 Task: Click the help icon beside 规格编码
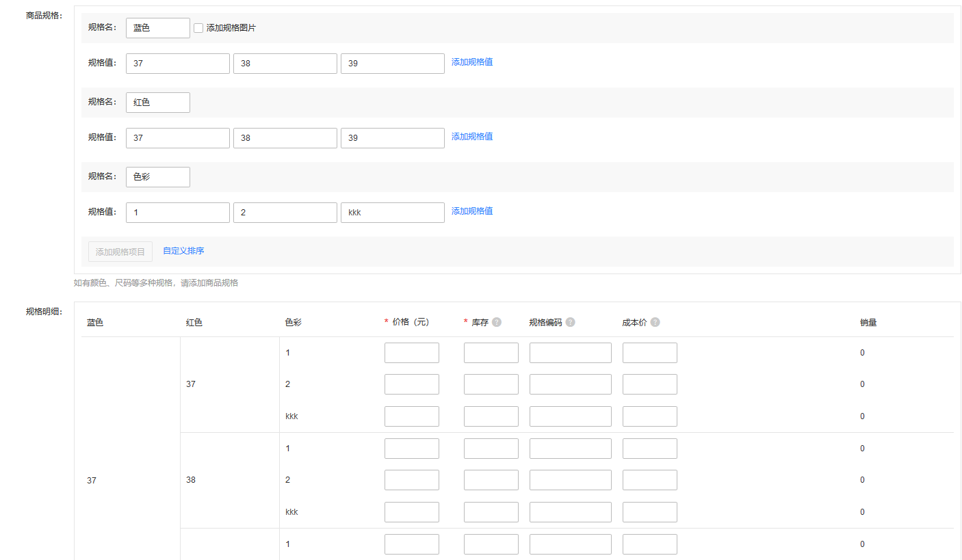pyautogui.click(x=570, y=322)
